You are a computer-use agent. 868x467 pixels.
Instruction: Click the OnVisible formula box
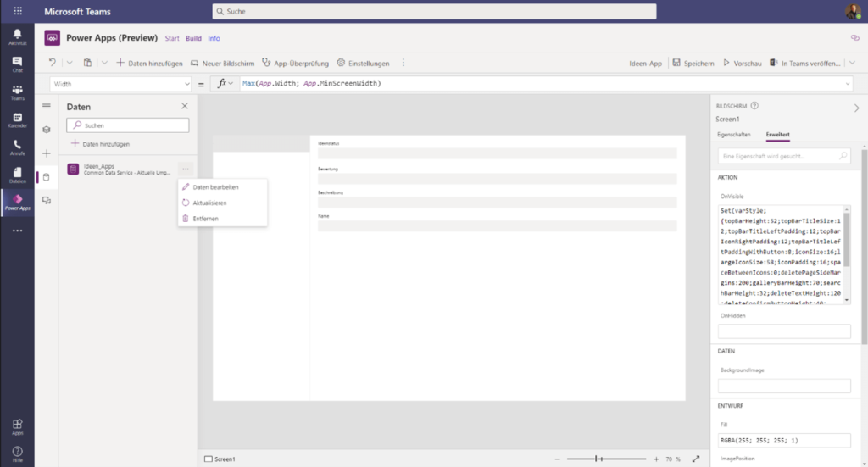(x=784, y=254)
